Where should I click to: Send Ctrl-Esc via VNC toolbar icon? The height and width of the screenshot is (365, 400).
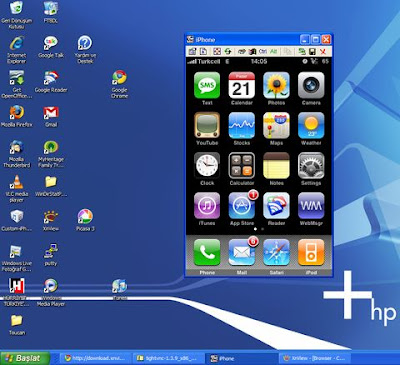[x=252, y=51]
